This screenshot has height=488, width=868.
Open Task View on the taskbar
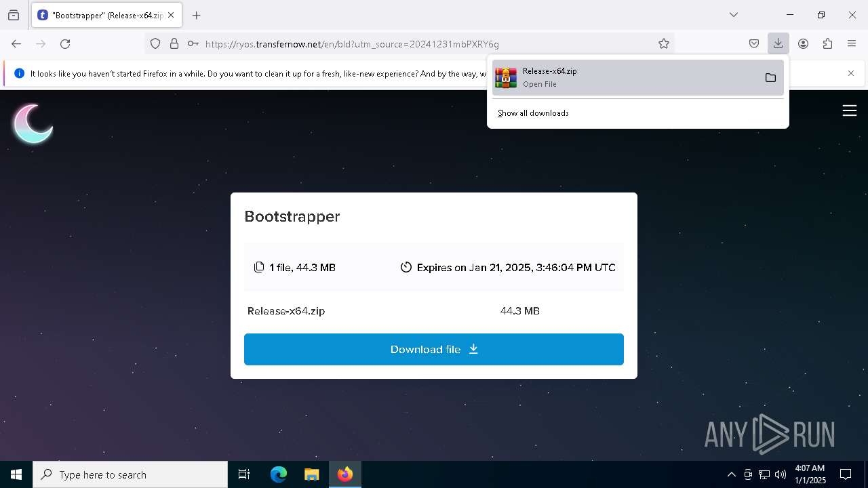(x=244, y=474)
